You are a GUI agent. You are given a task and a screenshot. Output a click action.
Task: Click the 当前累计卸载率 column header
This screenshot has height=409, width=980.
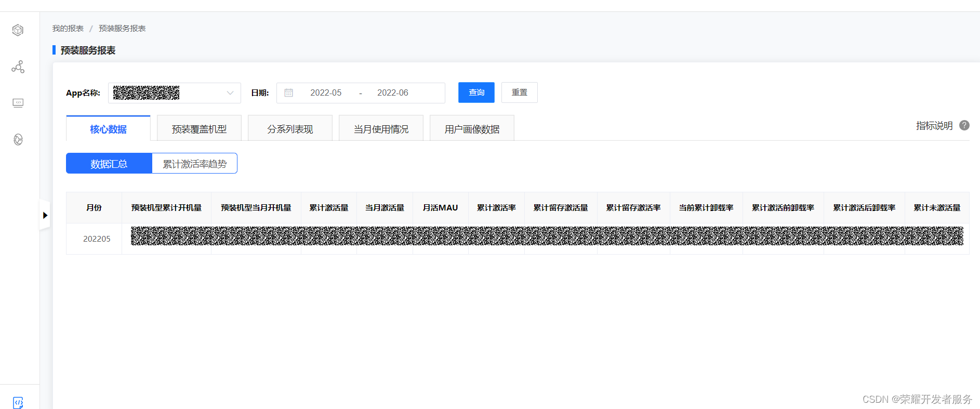(x=706, y=207)
